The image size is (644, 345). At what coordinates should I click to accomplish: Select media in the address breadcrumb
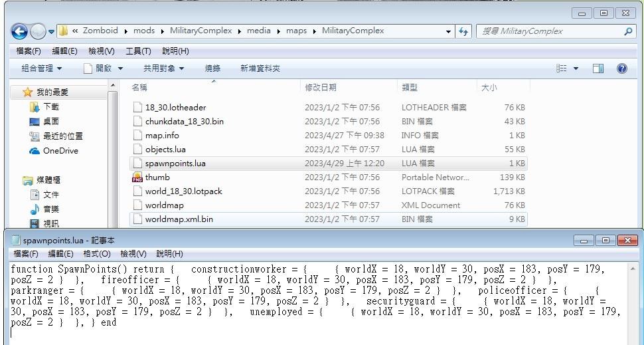tap(259, 31)
